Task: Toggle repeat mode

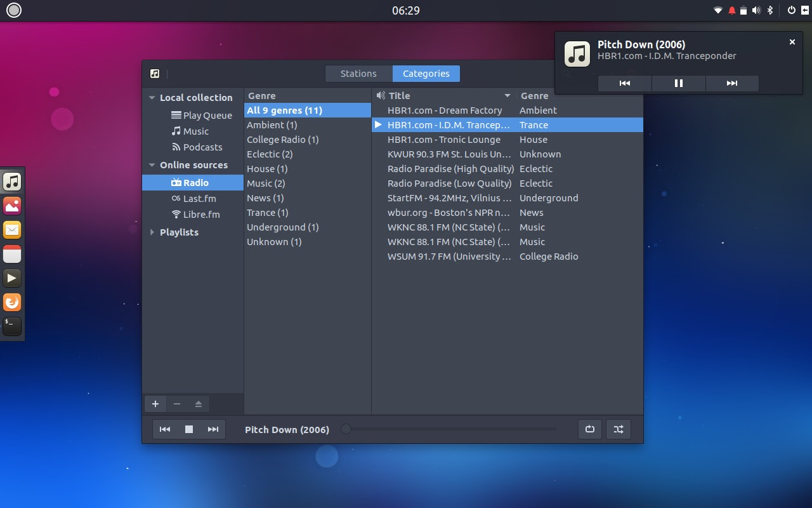Action: tap(590, 429)
